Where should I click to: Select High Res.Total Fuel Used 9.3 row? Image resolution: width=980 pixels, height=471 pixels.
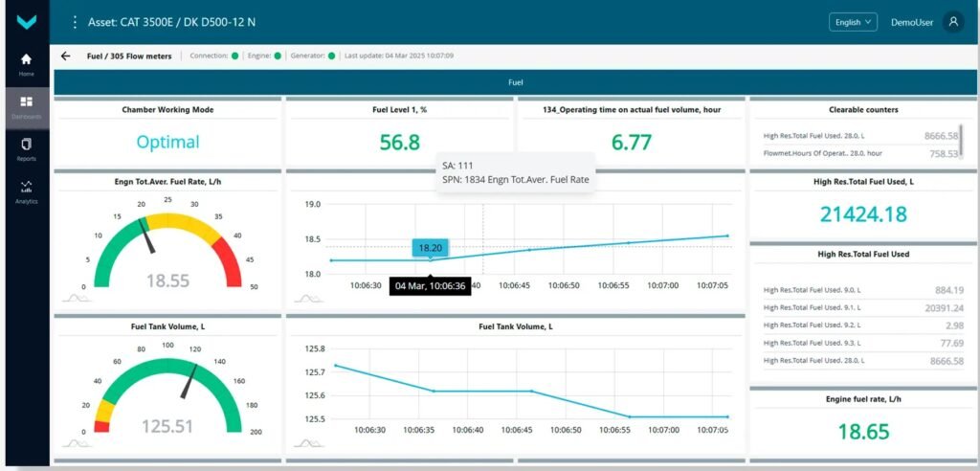pyautogui.click(x=863, y=343)
